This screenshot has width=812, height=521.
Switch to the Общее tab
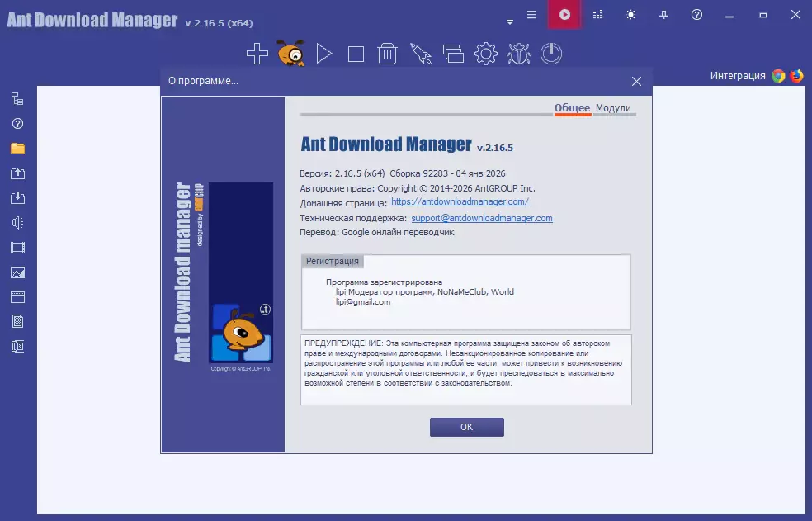[572, 108]
